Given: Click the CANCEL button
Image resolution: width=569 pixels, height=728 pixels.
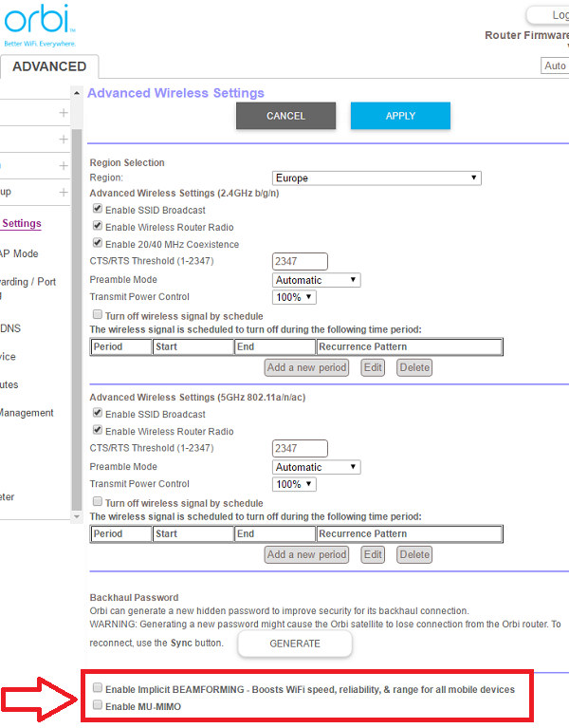Looking at the screenshot, I should pos(285,116).
